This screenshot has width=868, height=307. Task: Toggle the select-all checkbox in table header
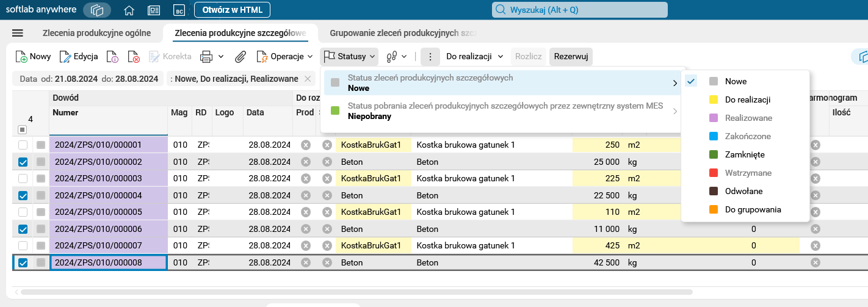[x=23, y=129]
